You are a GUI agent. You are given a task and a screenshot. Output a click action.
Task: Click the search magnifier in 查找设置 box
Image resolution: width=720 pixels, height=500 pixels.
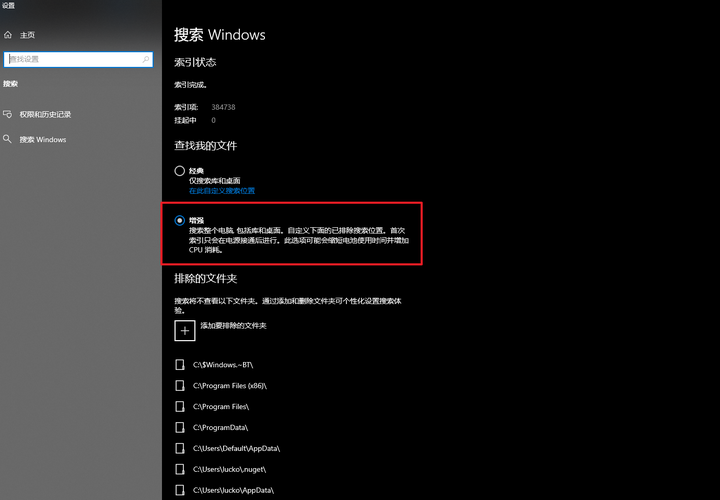tap(146, 59)
